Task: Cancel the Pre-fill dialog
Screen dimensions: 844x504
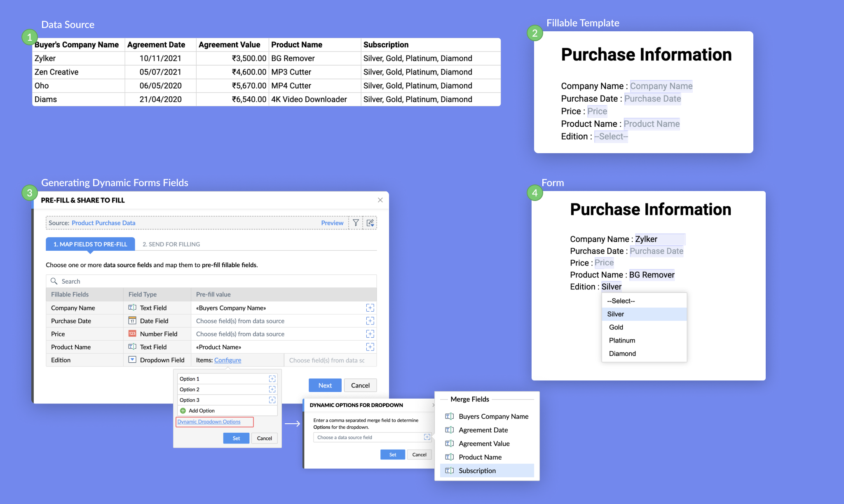Action: pyautogui.click(x=360, y=385)
